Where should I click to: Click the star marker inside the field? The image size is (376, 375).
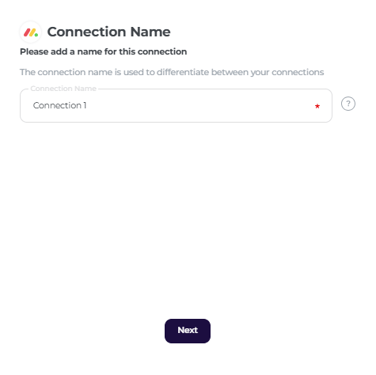[317, 106]
